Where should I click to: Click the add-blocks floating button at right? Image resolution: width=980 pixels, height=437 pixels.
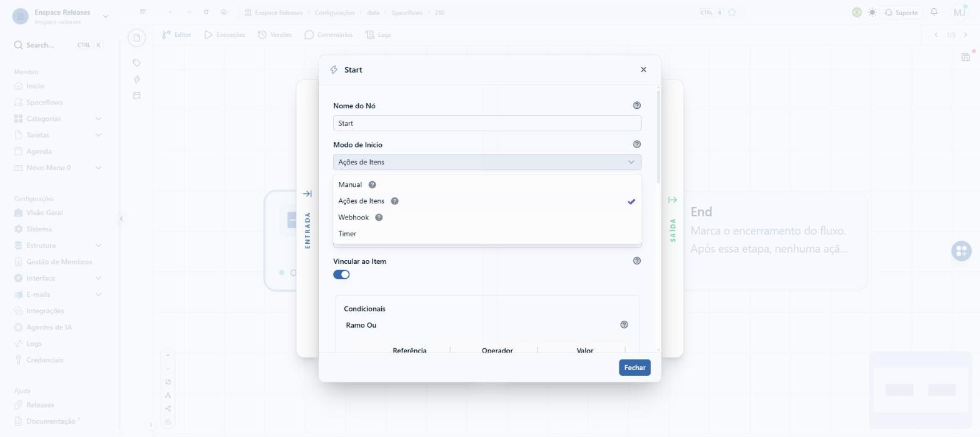tap(961, 251)
